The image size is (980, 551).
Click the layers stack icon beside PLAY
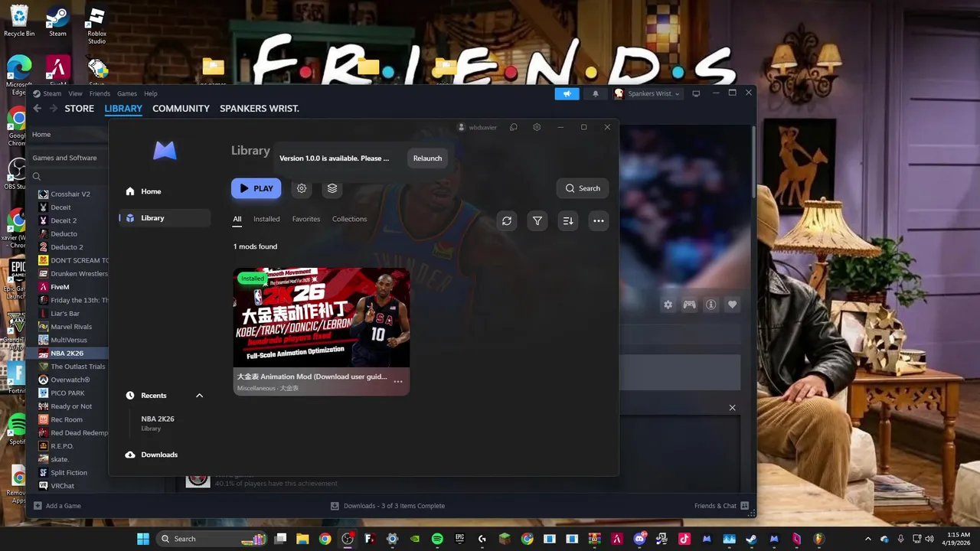[332, 188]
